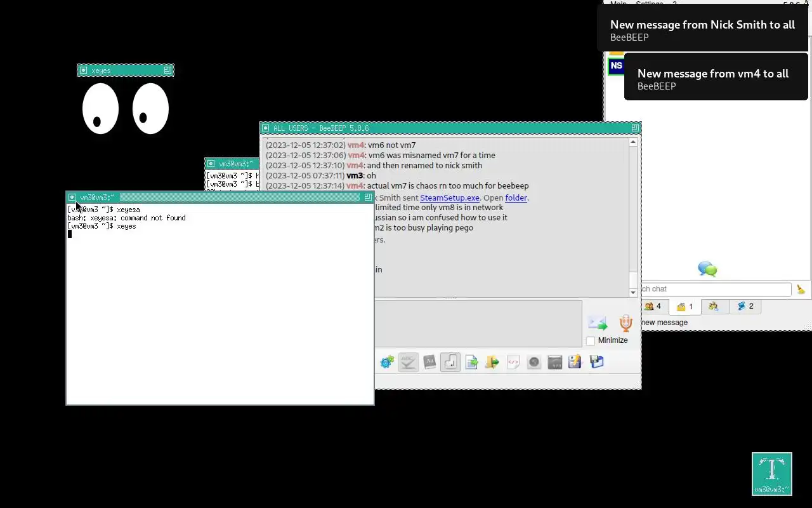Click the xeyes right eye

tap(150, 109)
